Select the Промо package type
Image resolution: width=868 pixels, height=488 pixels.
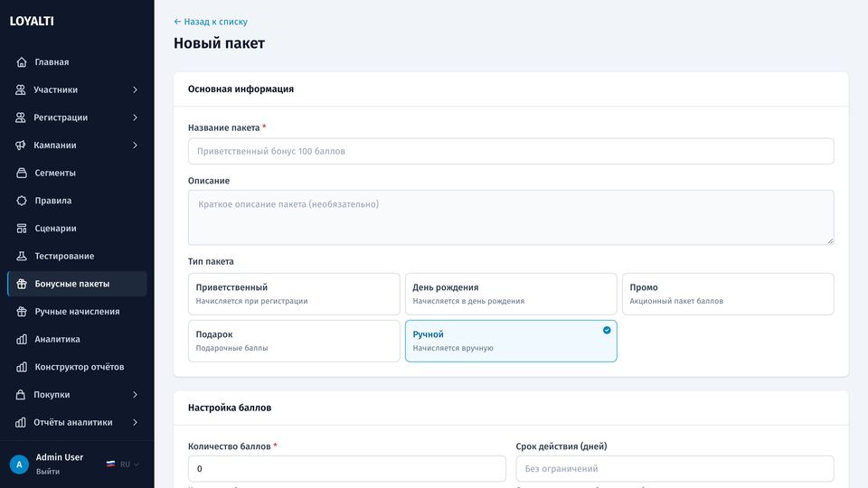click(x=728, y=294)
